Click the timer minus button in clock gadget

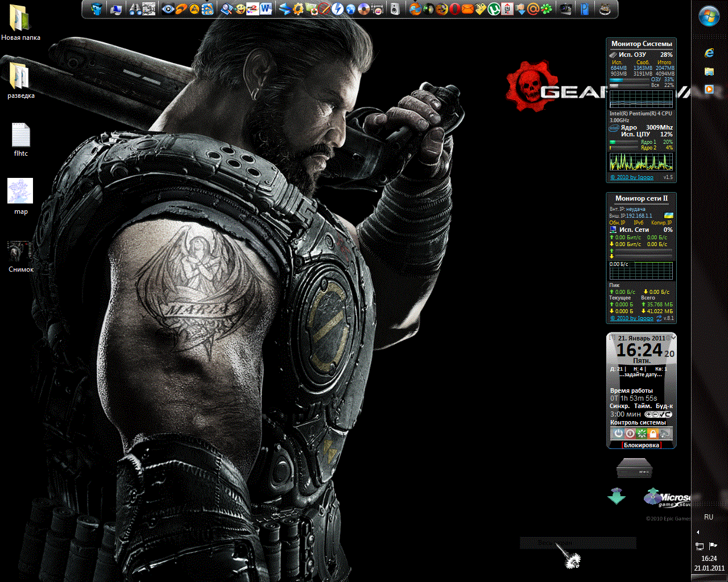656,414
